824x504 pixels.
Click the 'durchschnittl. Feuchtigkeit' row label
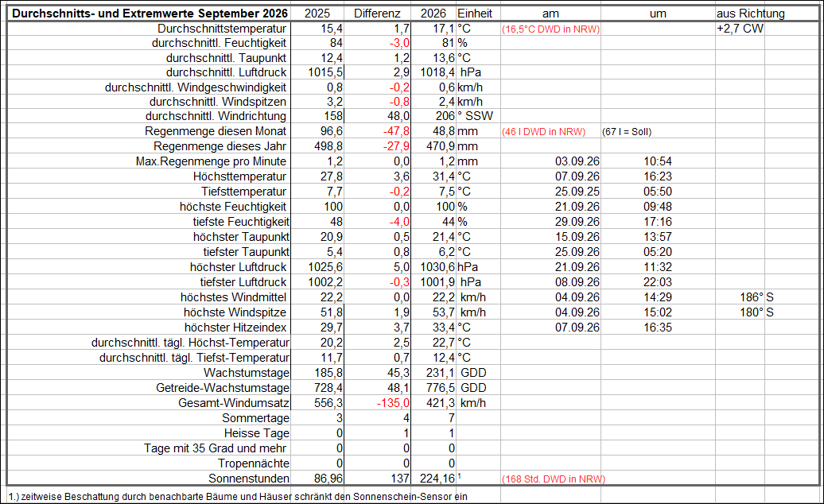click(220, 43)
